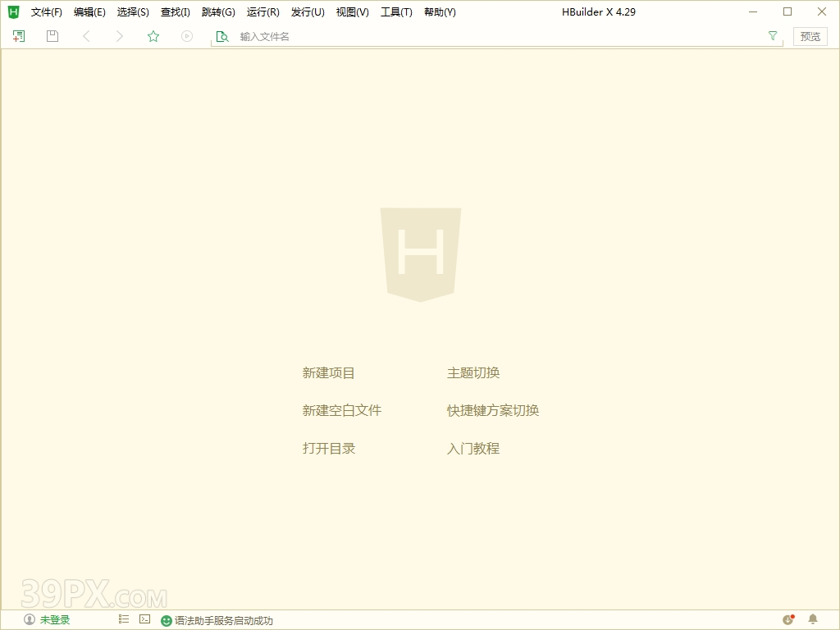Screen dimensions: 840x630
Task: Open notifications bell icon
Action: click(x=813, y=619)
